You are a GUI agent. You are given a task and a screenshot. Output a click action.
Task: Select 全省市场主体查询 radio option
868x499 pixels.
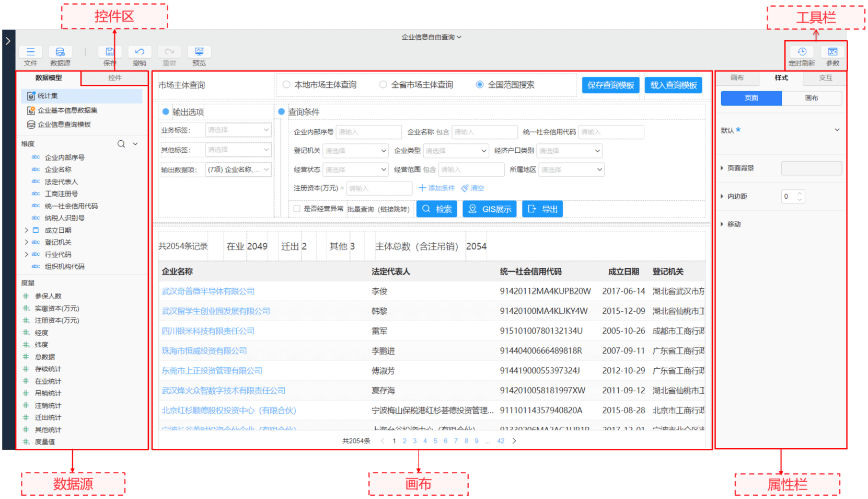coord(383,85)
